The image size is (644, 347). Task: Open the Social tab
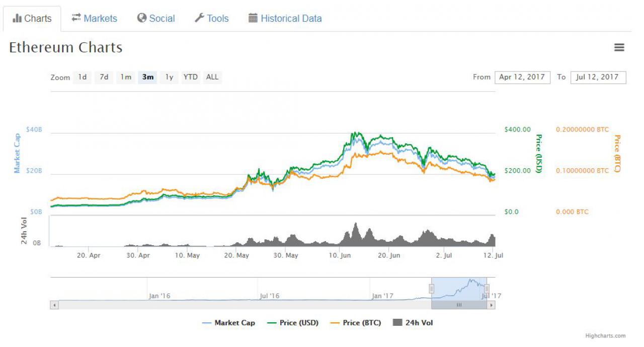[156, 19]
